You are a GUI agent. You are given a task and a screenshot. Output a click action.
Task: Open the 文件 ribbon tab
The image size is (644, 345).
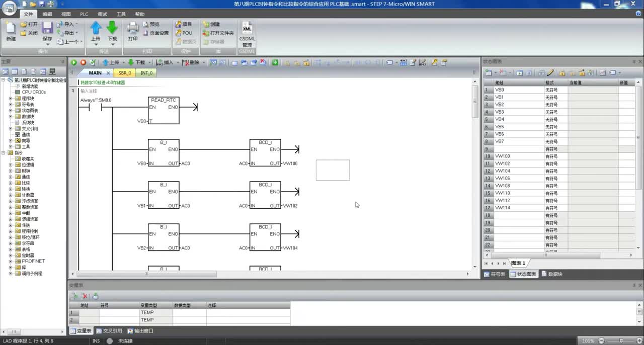click(x=29, y=14)
